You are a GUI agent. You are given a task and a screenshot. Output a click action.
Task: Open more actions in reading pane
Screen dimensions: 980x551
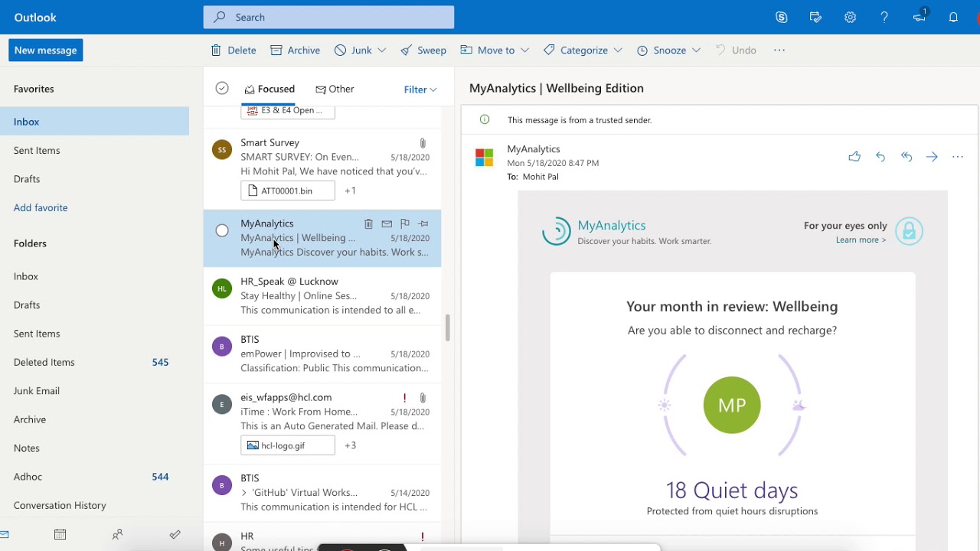[958, 156]
